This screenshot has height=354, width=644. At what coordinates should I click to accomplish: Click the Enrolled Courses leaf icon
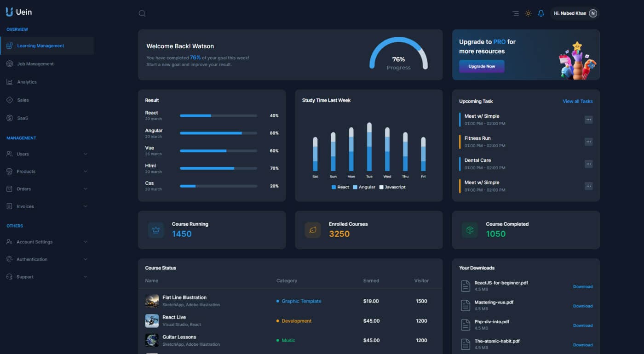tap(313, 230)
